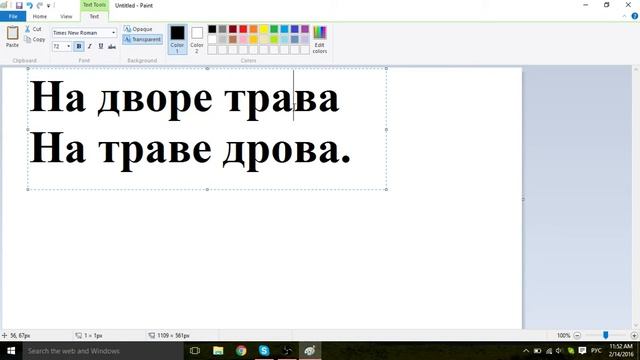Open Skype from the taskbar
This screenshot has width=640, height=360.
pos(264,351)
